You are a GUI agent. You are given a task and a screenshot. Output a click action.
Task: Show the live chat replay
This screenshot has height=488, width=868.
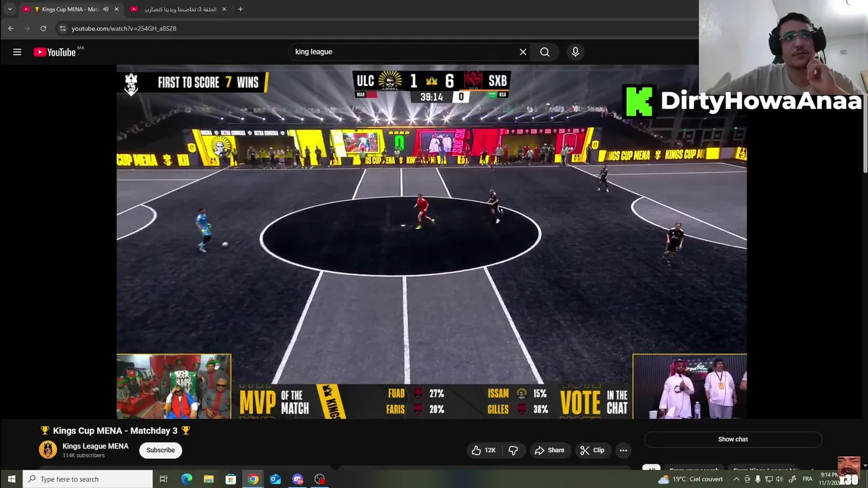733,439
